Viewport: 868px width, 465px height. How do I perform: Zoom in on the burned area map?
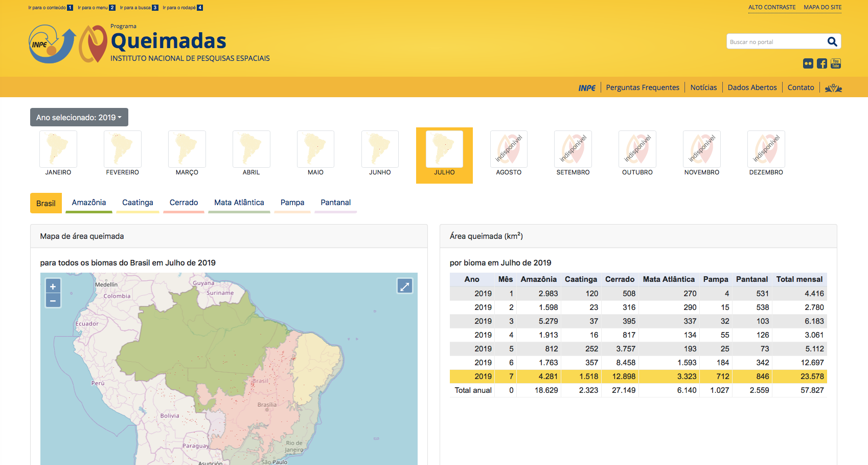click(x=53, y=286)
